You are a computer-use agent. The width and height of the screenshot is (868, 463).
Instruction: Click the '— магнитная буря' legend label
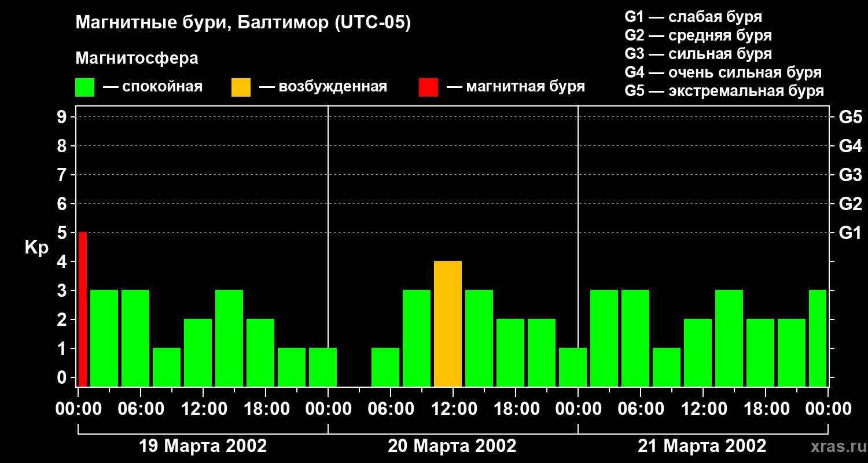click(x=516, y=87)
